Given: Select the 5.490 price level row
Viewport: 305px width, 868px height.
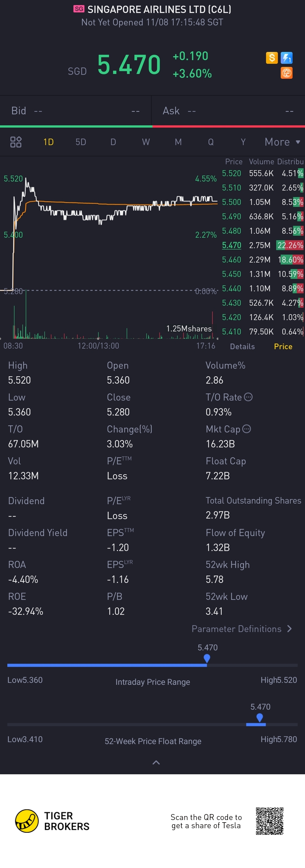Looking at the screenshot, I should pos(263,216).
